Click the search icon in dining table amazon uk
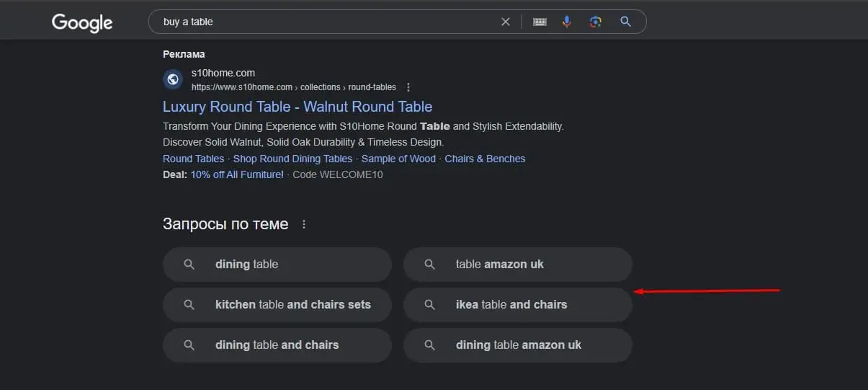Screen dimensions: 868x390 click(429, 345)
